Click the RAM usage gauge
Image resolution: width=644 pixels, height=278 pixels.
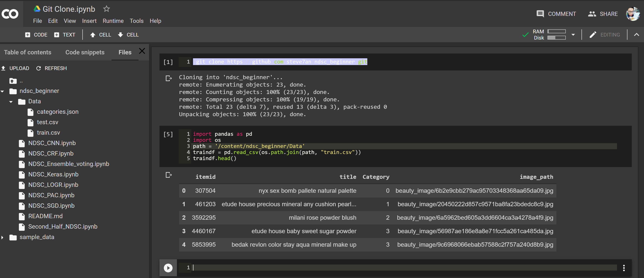(557, 32)
